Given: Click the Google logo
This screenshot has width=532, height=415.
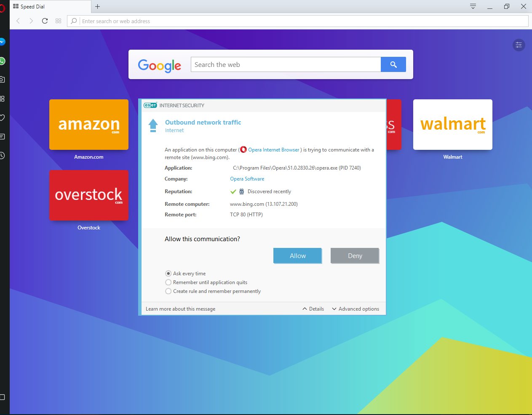Looking at the screenshot, I should click(x=159, y=65).
